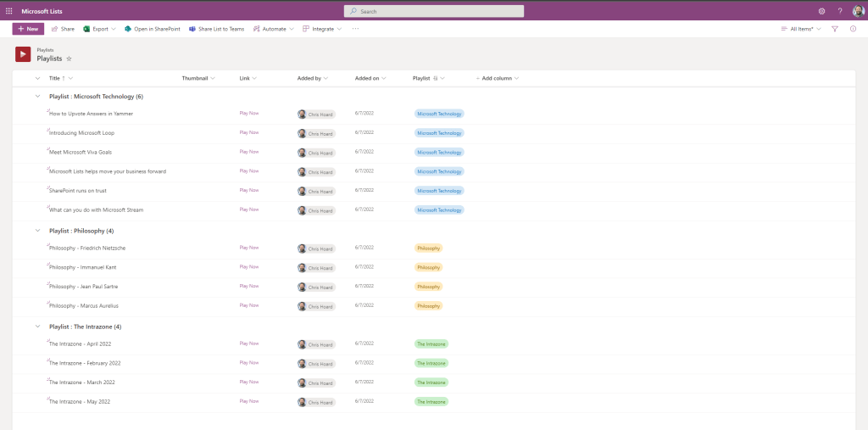Click the yellow Philosophy tag on Immanuel Kant
868x430 pixels.
428,267
